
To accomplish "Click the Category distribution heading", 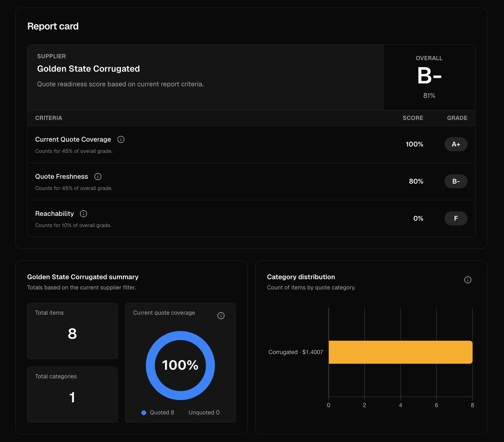I will 301,277.
